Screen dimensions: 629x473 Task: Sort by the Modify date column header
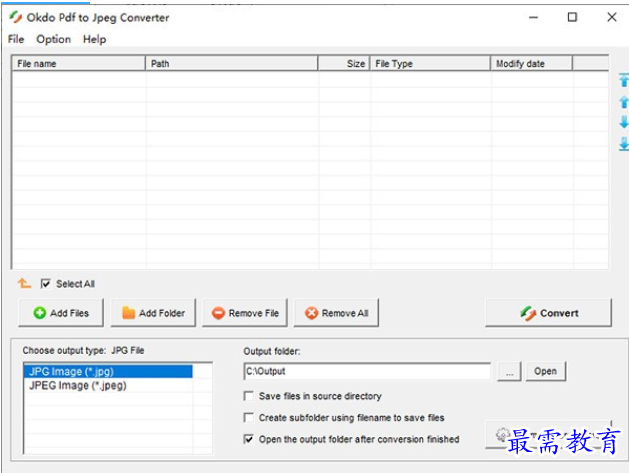(532, 63)
